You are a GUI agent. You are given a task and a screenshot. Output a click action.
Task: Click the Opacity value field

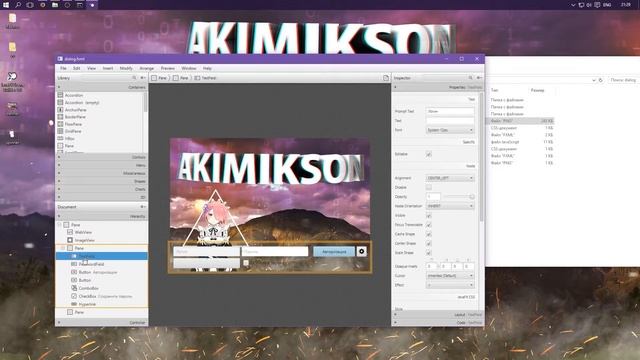433,197
